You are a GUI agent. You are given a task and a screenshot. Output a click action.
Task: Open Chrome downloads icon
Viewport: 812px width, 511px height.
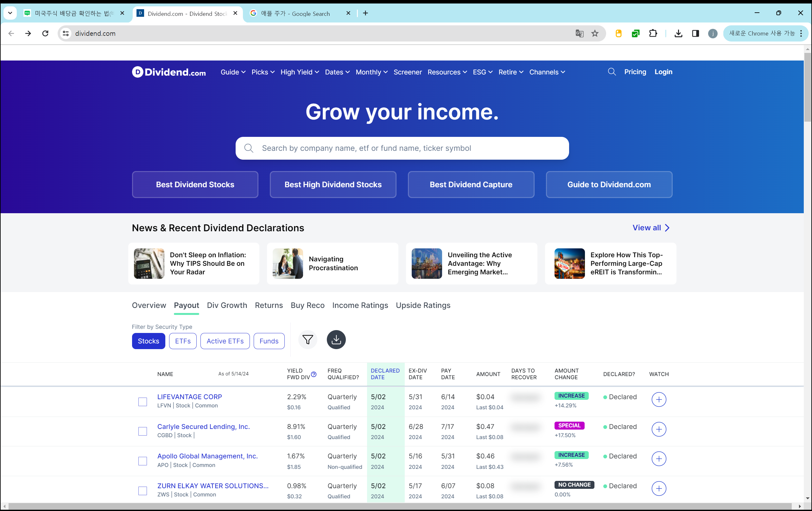(x=678, y=33)
